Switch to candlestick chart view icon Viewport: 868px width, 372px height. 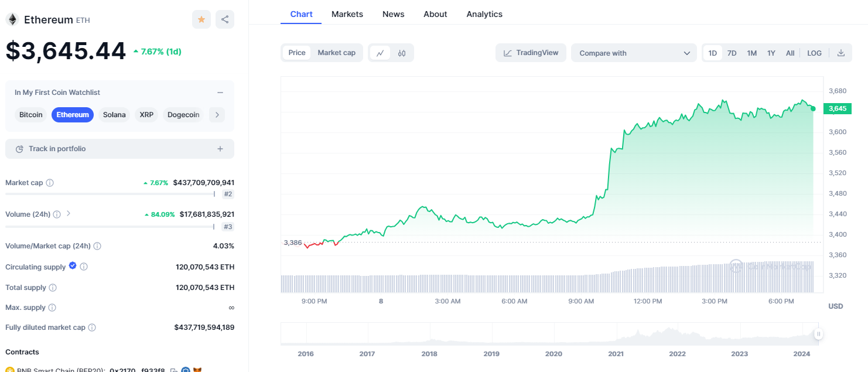402,53
